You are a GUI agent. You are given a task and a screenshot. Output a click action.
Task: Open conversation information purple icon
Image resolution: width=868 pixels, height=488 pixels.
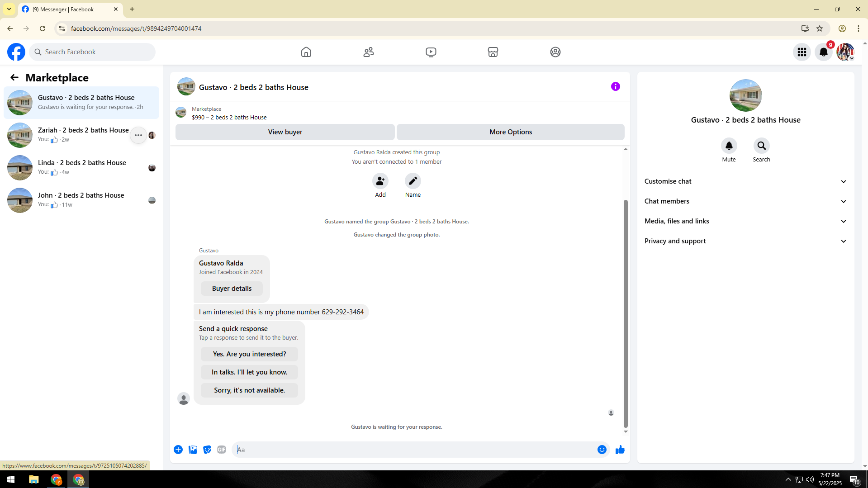pos(616,86)
